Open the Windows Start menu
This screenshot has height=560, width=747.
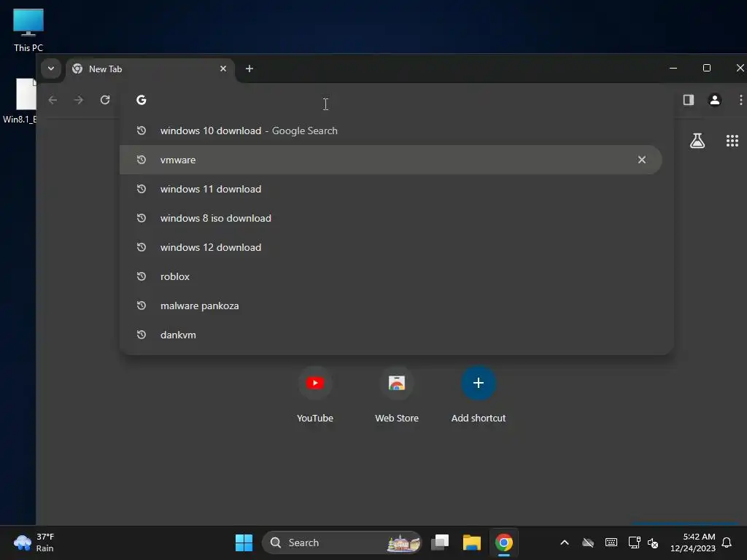point(244,542)
